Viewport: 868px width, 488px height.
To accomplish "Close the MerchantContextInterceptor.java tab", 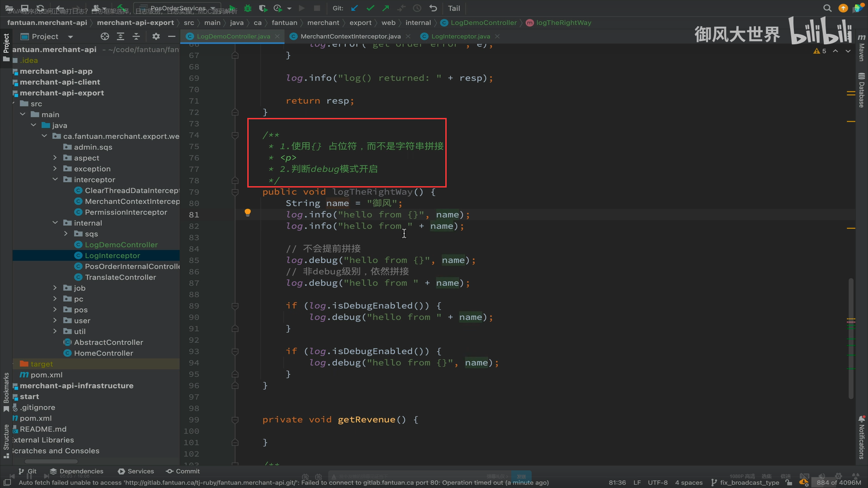I will [408, 36].
